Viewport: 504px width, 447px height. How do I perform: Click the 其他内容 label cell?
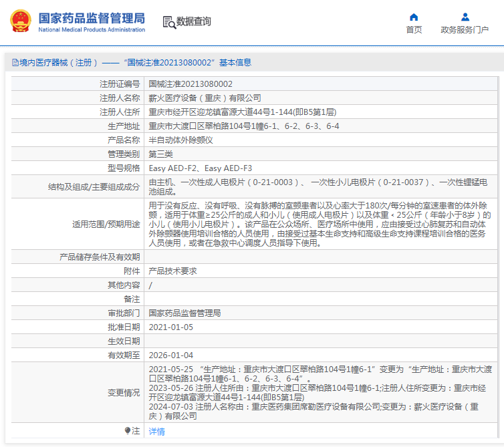[78, 285]
